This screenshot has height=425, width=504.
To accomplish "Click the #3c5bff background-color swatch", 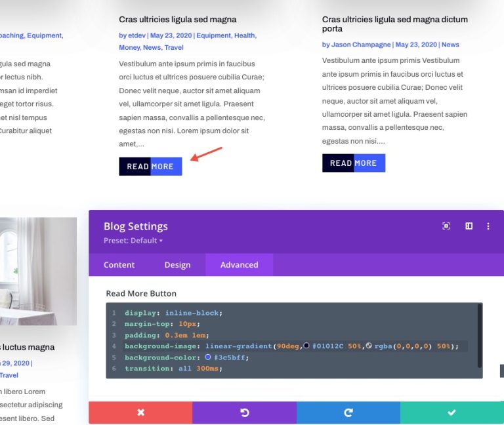I will pyautogui.click(x=208, y=357).
